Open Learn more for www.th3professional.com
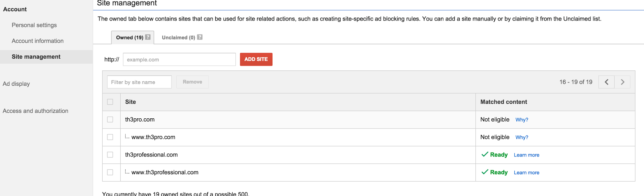 (x=526, y=173)
